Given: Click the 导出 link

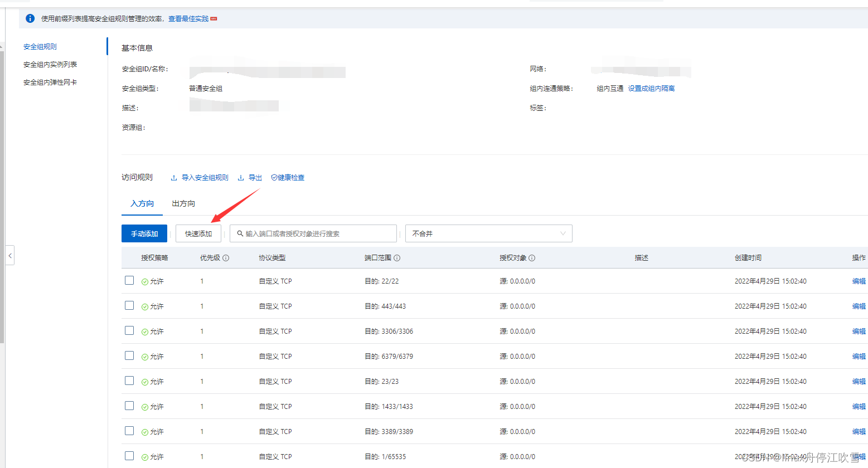Looking at the screenshot, I should 255,178.
